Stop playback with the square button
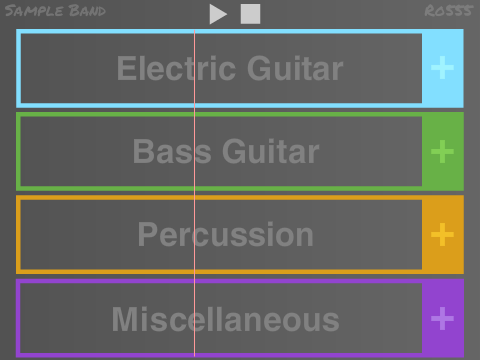This screenshot has height=360, width=480. pos(250,14)
